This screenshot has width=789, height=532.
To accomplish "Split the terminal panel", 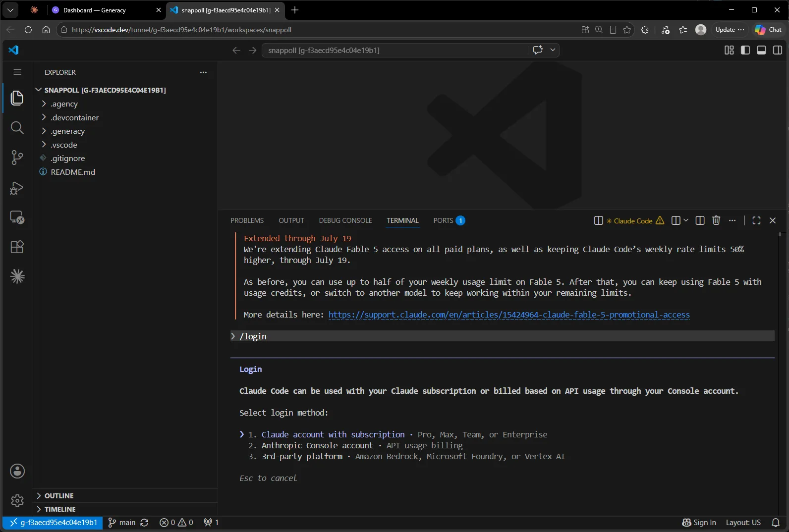I will tap(700, 220).
